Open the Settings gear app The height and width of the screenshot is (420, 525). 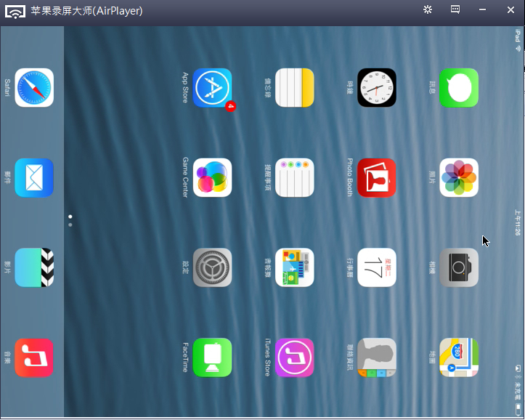click(x=212, y=267)
